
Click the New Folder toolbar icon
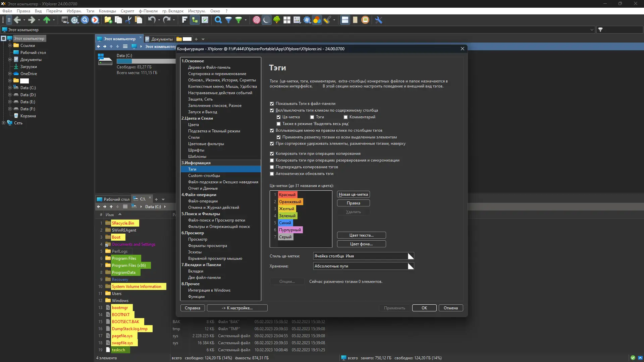pos(108,20)
